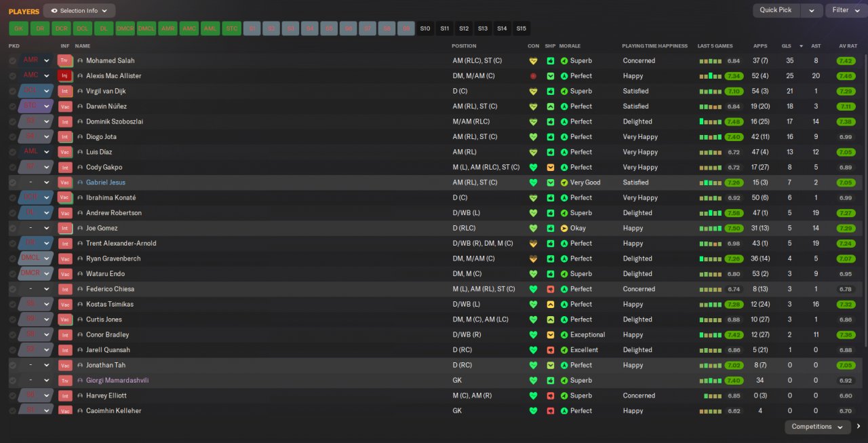
Task: Click Cody Gakpo's position text
Action: (486, 167)
